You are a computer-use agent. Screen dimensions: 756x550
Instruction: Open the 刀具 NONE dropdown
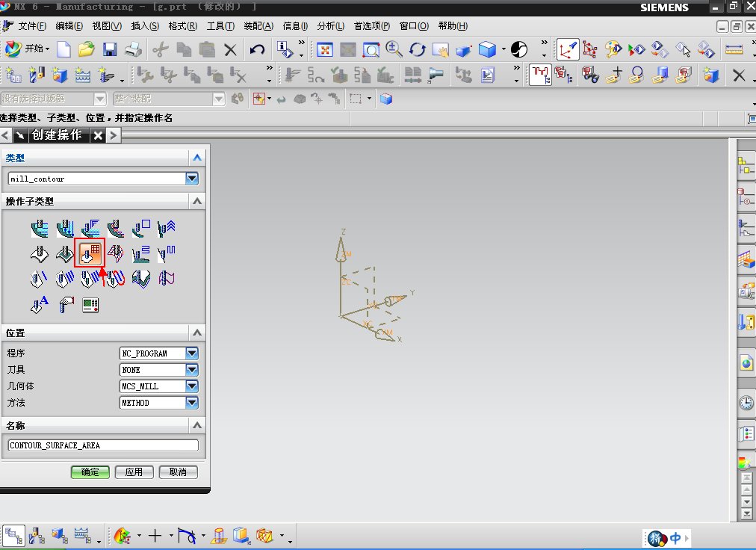pos(192,370)
